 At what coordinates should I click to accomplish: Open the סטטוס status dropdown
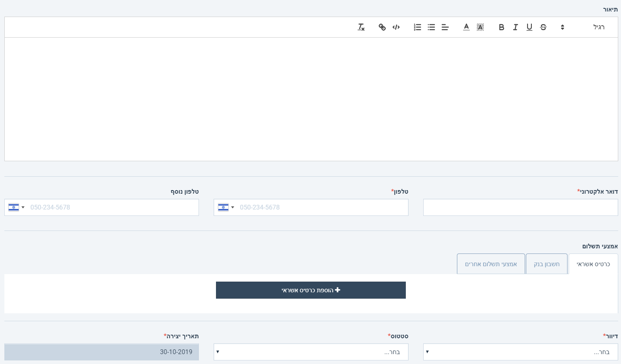pos(311,352)
